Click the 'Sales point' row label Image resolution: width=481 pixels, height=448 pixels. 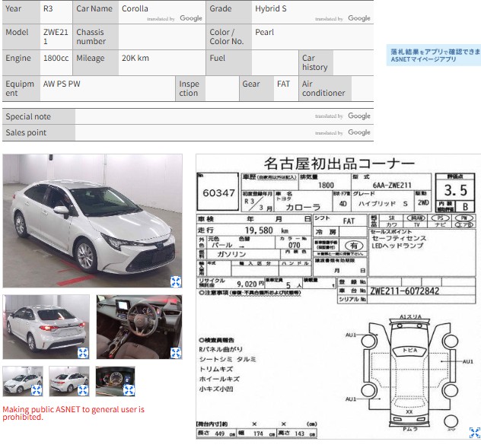(39, 132)
